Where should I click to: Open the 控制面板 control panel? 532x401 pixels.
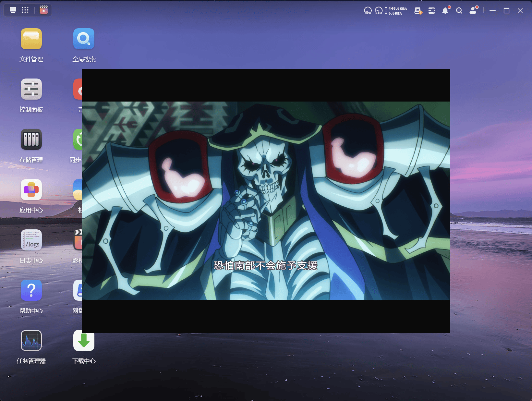click(x=31, y=89)
